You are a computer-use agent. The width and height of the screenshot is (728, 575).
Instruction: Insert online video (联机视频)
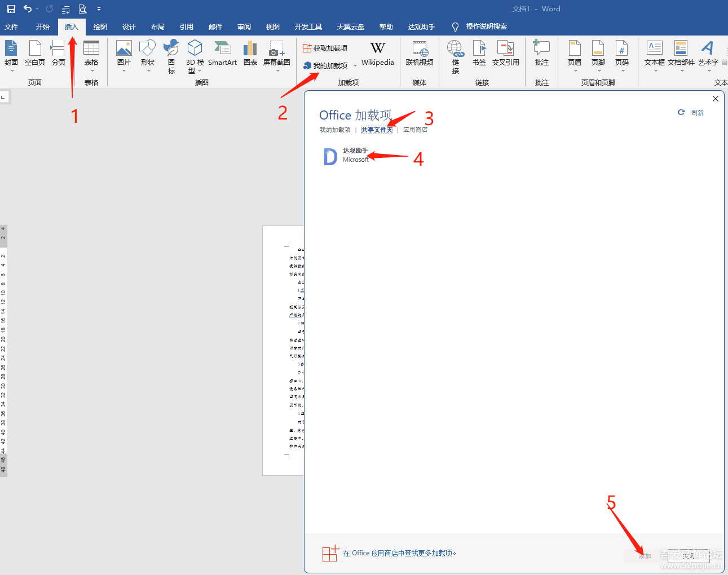pyautogui.click(x=420, y=54)
